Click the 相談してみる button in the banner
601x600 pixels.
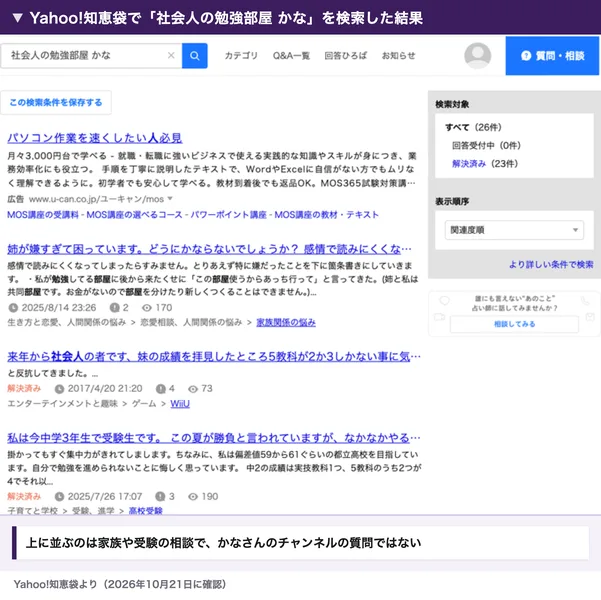click(514, 324)
